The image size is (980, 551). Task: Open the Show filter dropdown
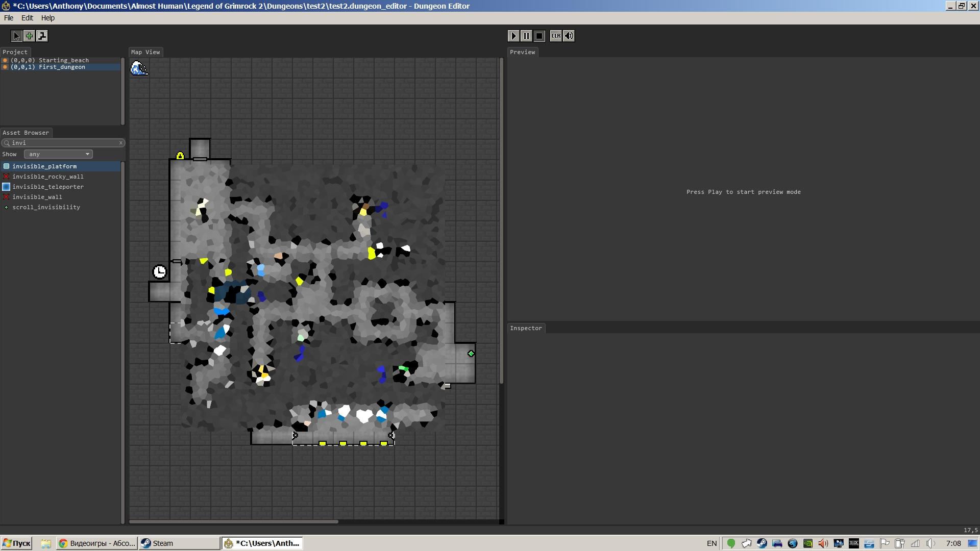tap(58, 154)
